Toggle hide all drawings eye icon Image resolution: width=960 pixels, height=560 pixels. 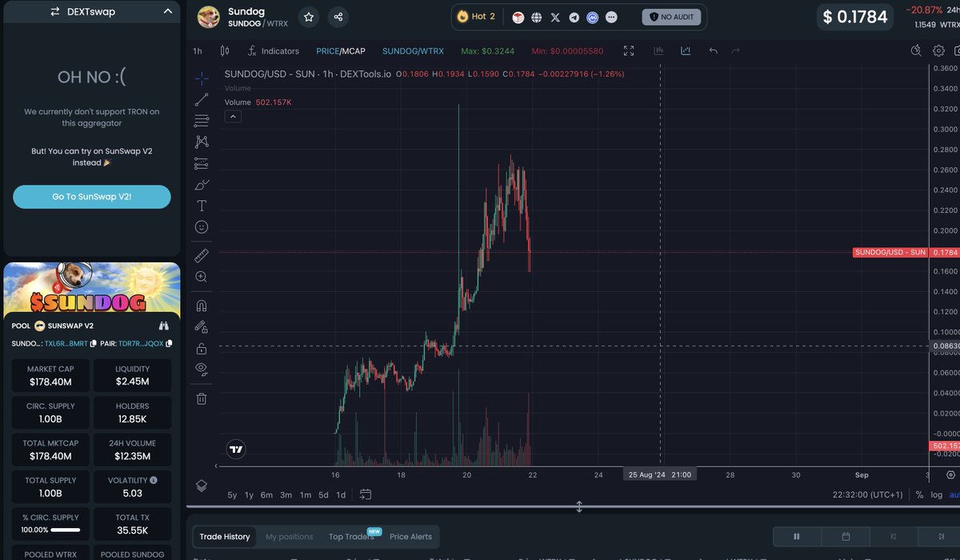[202, 369]
